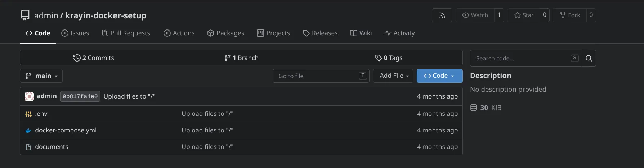
Task: Expand the main branch dropdown
Action: [x=41, y=76]
